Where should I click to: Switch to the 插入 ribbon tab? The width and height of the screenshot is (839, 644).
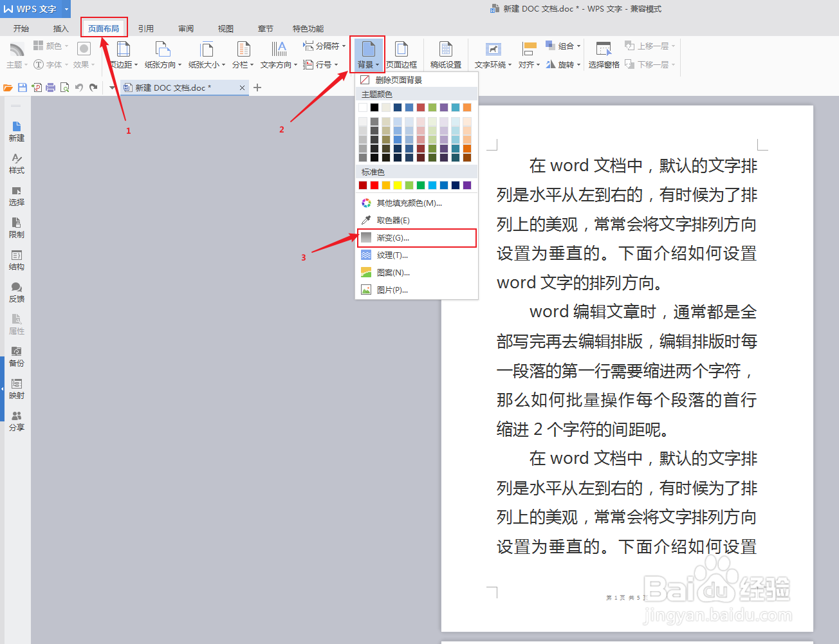point(61,28)
